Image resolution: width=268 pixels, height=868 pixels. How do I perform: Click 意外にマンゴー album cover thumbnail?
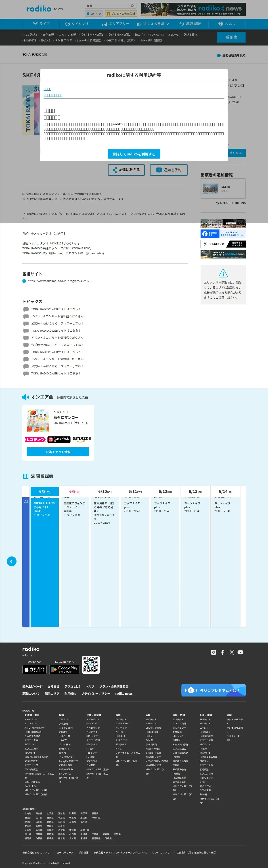[38, 421]
